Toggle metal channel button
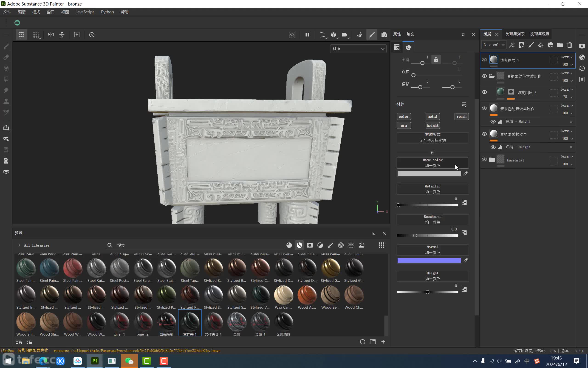This screenshot has height=368, width=588. pyautogui.click(x=433, y=117)
